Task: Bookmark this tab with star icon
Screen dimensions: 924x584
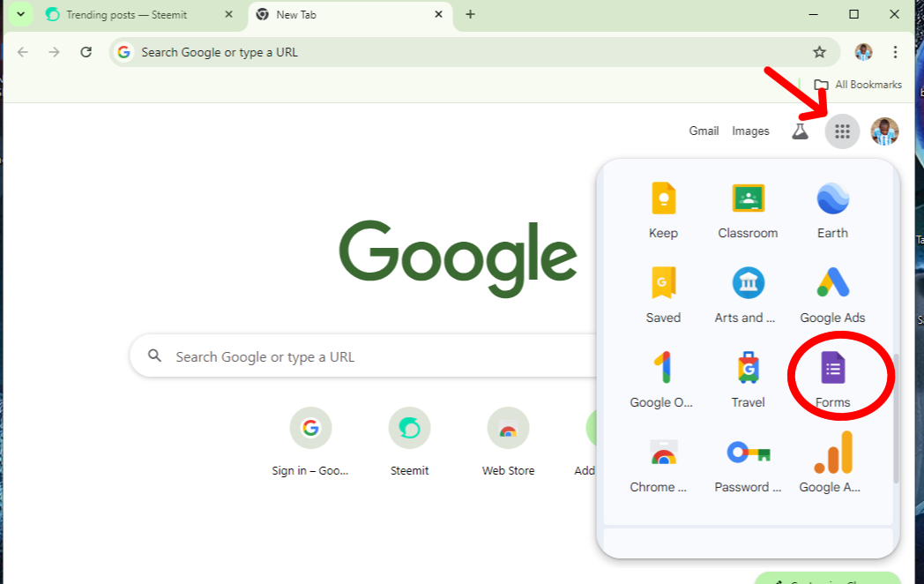Action: [x=819, y=52]
